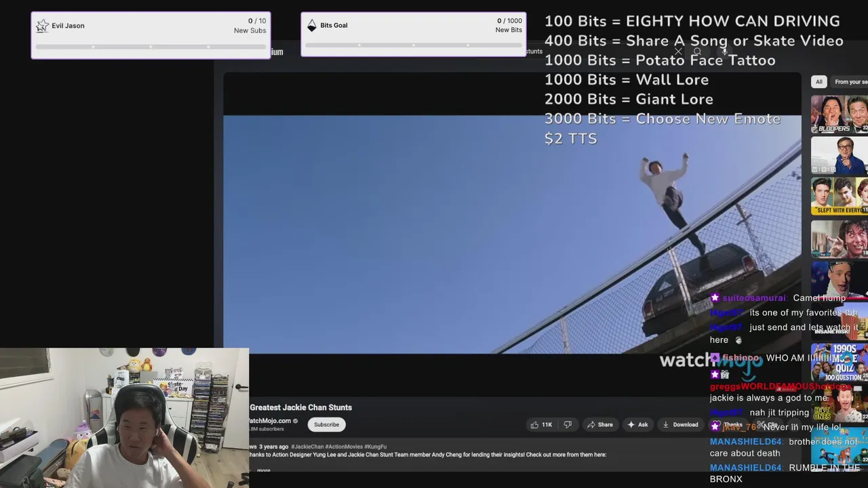This screenshot has height=488, width=868.
Task: Share the Jackie Chan stunts video
Action: (600, 425)
